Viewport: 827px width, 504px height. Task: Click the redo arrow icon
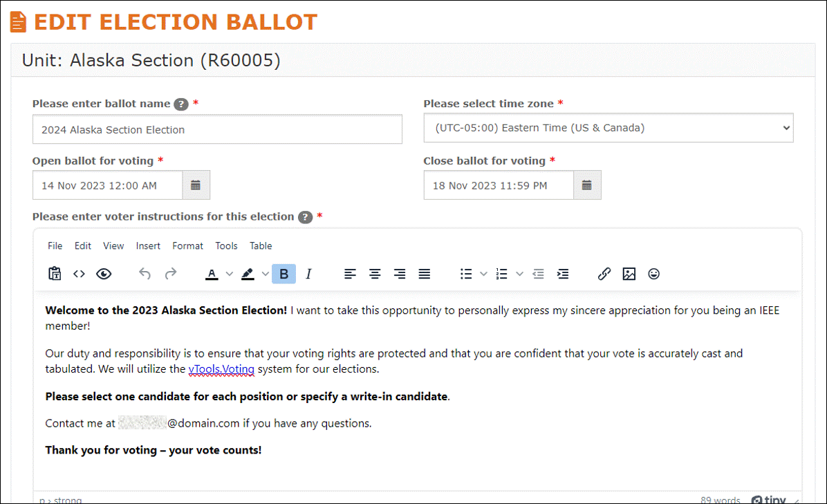[x=170, y=274]
